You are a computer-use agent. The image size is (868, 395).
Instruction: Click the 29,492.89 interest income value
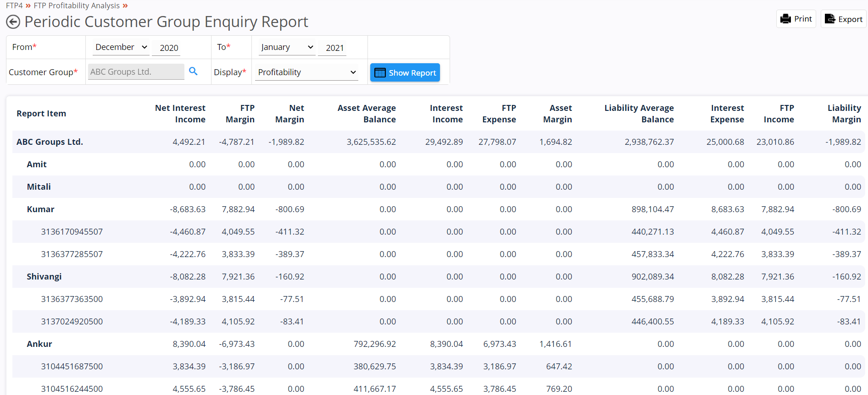tap(444, 142)
